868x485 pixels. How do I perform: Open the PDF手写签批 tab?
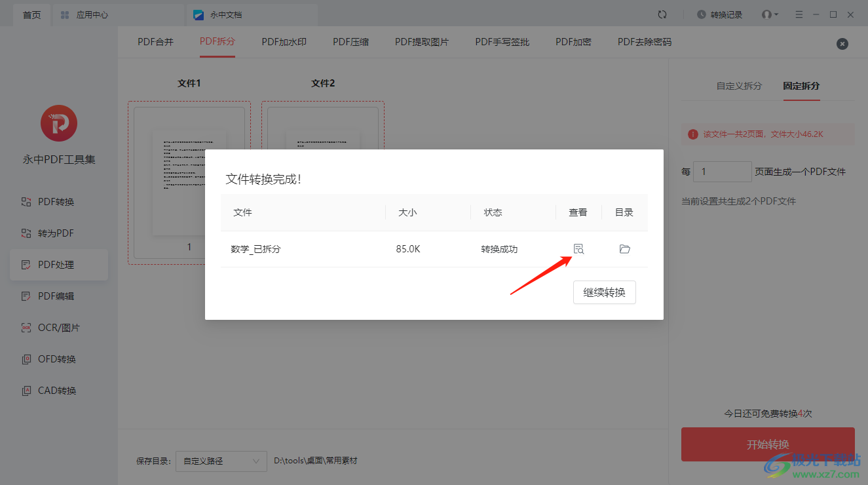502,42
